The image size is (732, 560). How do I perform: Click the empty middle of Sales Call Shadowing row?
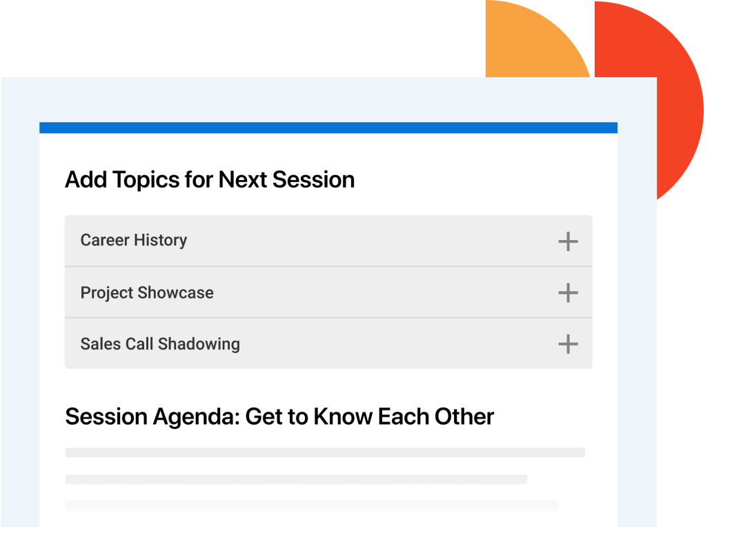[397, 344]
